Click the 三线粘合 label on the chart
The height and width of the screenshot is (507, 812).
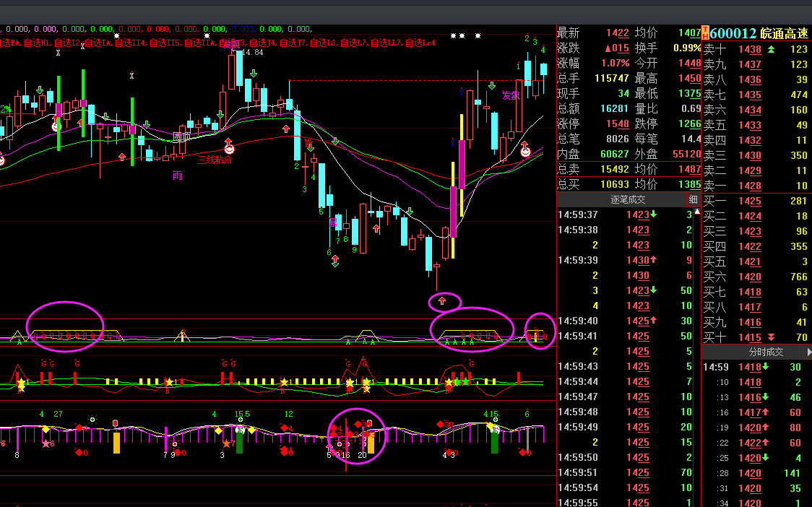(x=215, y=160)
